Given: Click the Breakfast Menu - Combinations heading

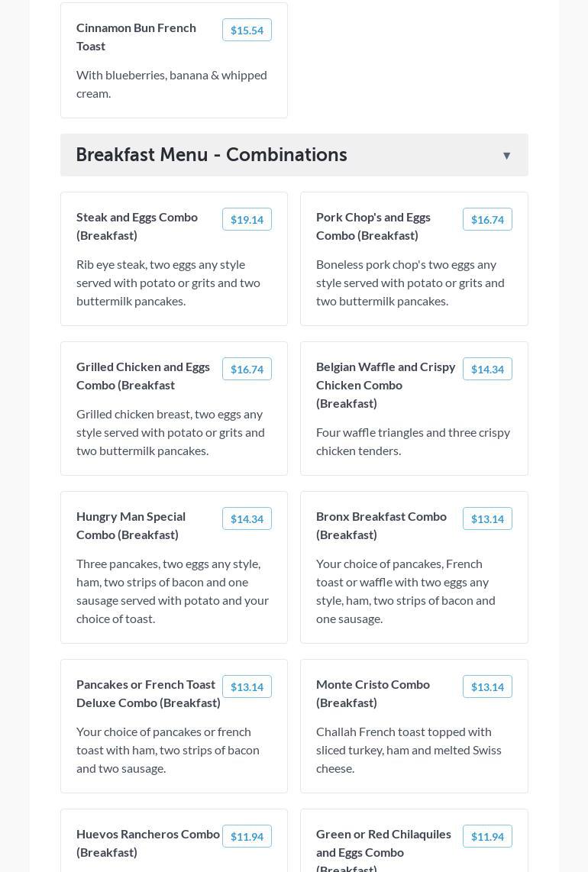Looking at the screenshot, I should click(x=212, y=155).
